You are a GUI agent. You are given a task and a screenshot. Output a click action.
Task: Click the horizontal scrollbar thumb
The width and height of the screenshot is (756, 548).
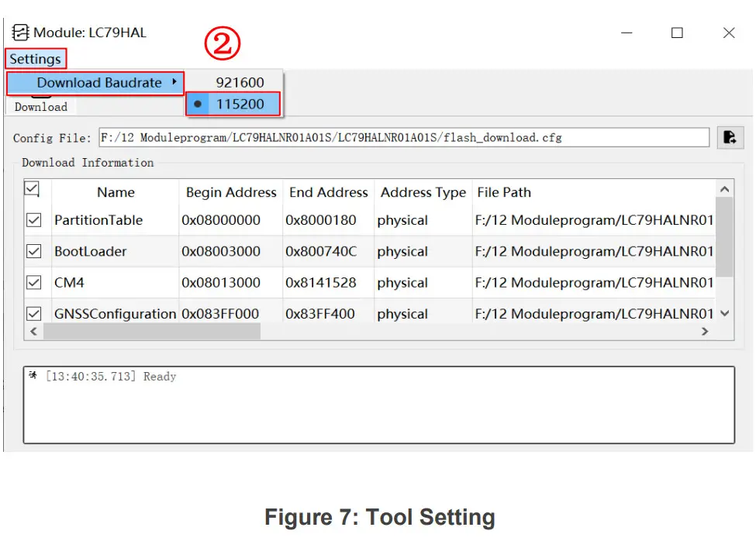tap(152, 331)
